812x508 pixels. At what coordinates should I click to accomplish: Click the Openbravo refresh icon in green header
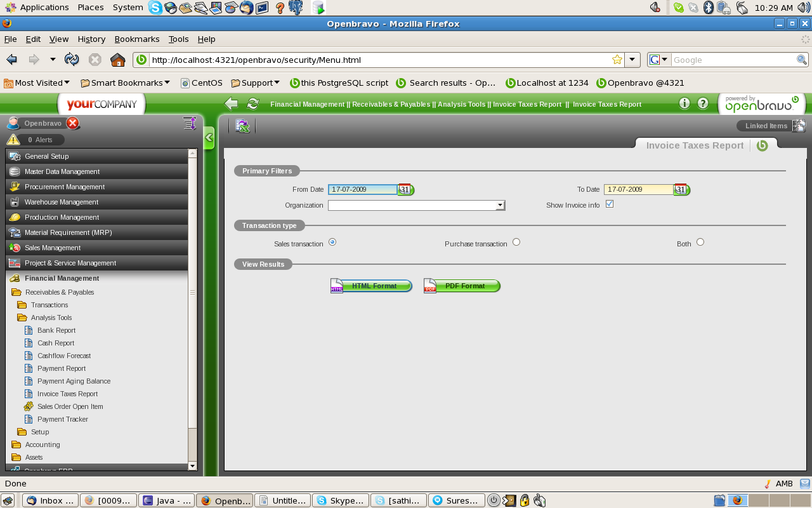click(252, 104)
